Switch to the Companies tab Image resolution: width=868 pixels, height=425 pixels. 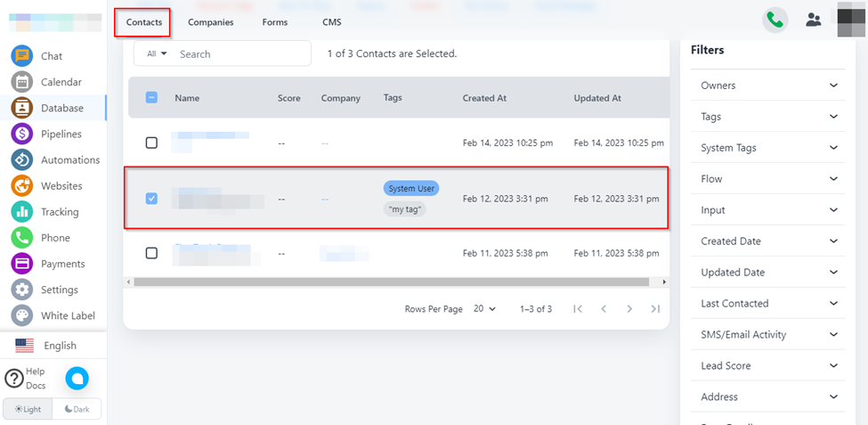tap(211, 22)
